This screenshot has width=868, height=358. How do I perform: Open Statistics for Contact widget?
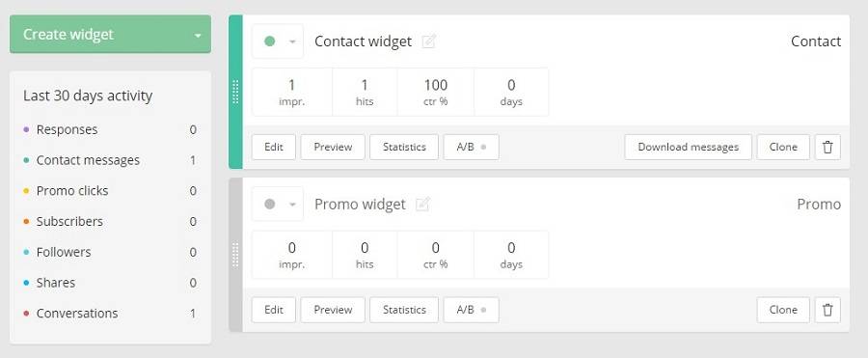tap(404, 148)
